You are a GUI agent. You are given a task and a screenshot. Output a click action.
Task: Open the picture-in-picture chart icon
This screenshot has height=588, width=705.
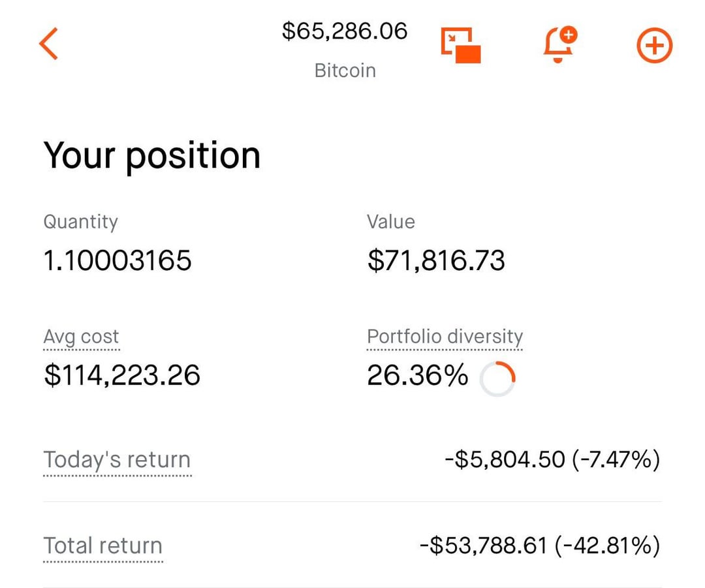(461, 46)
